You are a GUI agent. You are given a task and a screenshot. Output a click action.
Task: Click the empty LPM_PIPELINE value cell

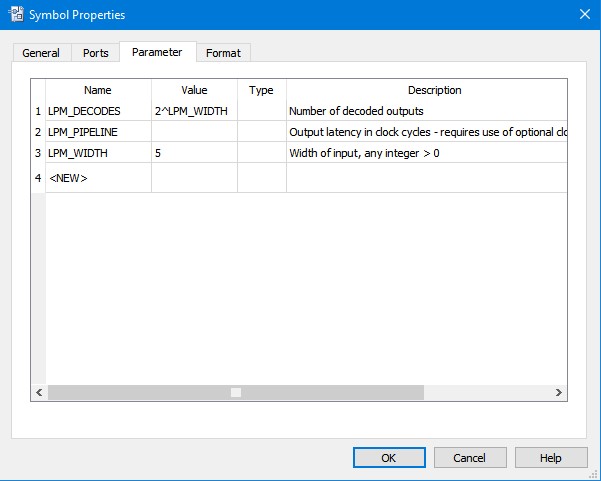coord(194,132)
